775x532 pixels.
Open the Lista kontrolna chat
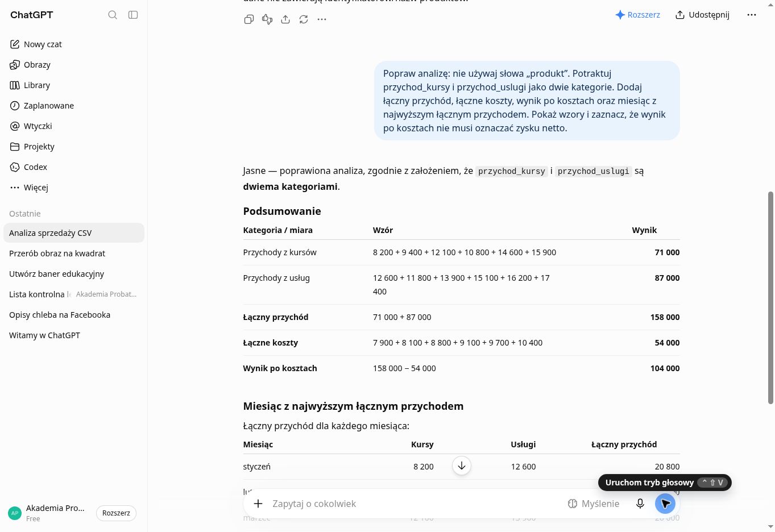74,294
